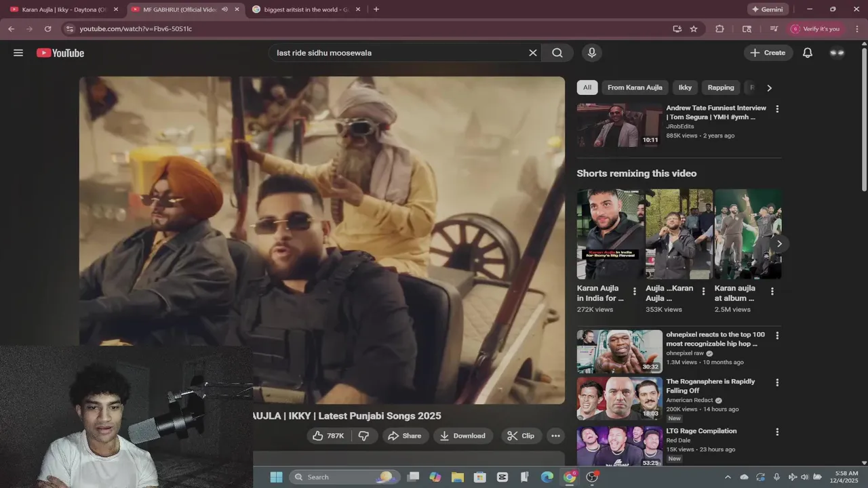Open Andrew Tate interview thumbnail

tap(619, 125)
